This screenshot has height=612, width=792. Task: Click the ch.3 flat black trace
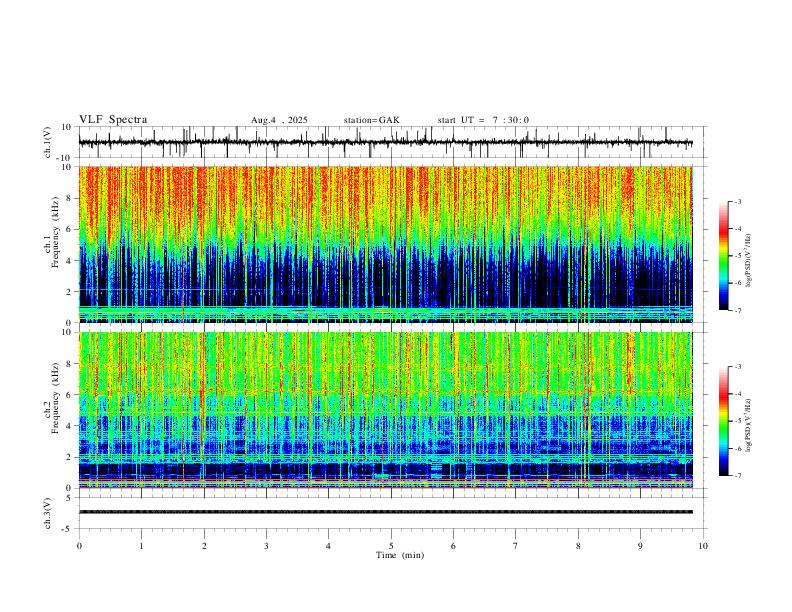[x=385, y=512]
